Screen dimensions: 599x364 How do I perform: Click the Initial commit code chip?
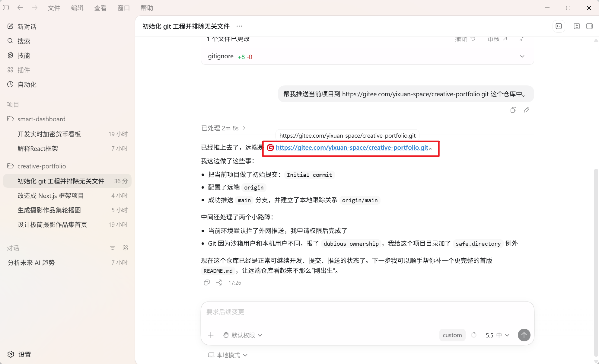pos(309,175)
